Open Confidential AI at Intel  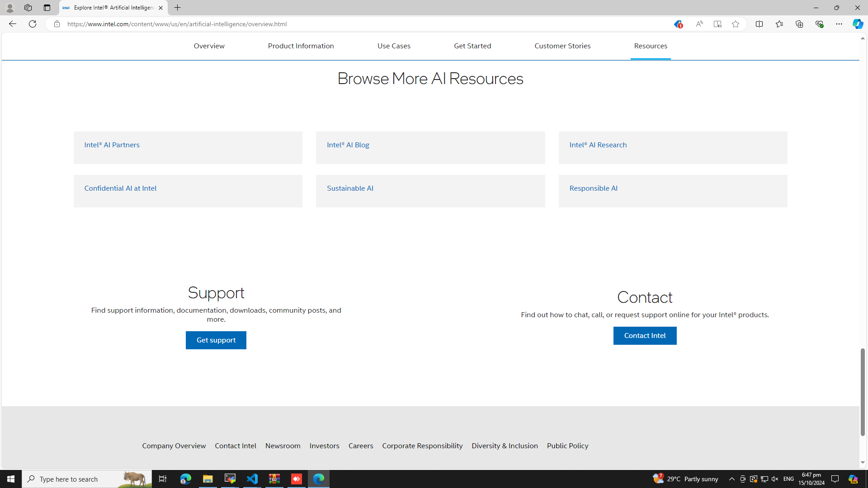tap(120, 188)
